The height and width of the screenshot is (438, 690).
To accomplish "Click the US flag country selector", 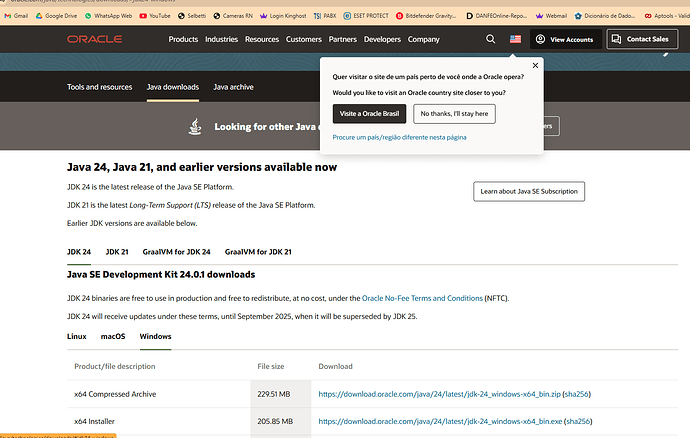I will click(x=515, y=39).
